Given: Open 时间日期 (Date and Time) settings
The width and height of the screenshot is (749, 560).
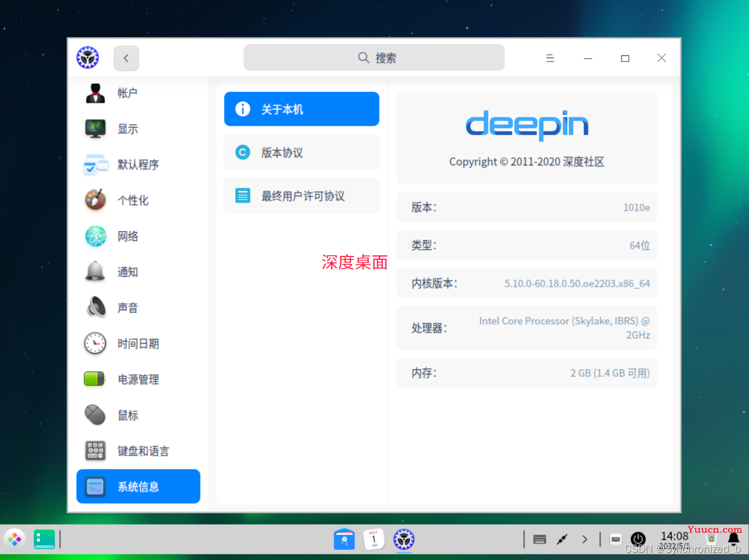Looking at the screenshot, I should tap(138, 344).
